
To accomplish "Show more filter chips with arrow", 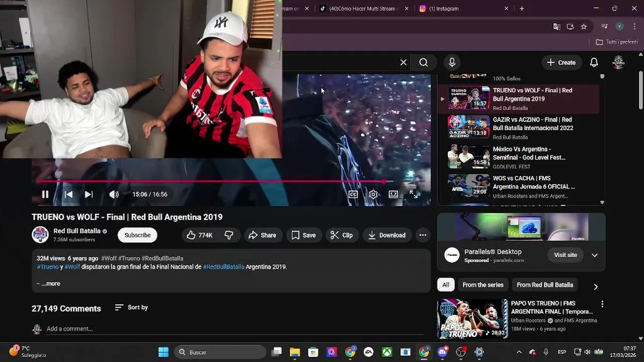I will (596, 287).
